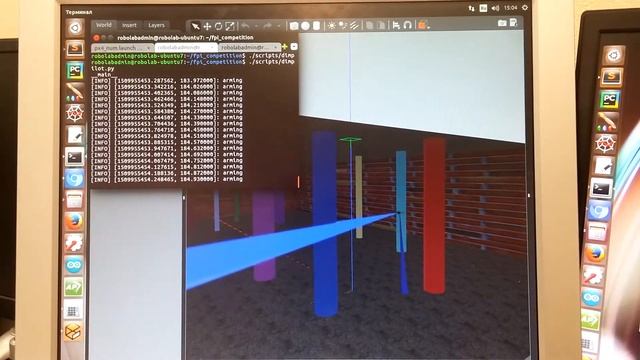This screenshot has height=360, width=640.
Task: Activate the rotate mode tool
Action: (x=218, y=26)
